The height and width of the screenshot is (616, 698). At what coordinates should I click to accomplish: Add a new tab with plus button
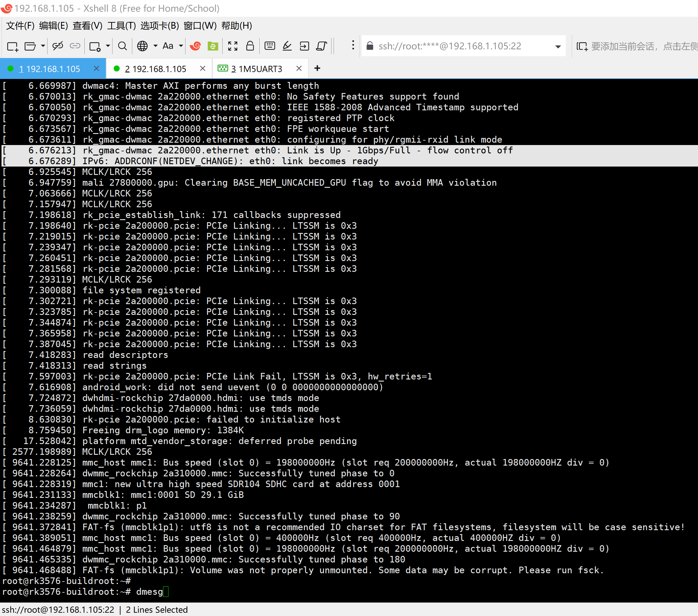click(x=317, y=68)
